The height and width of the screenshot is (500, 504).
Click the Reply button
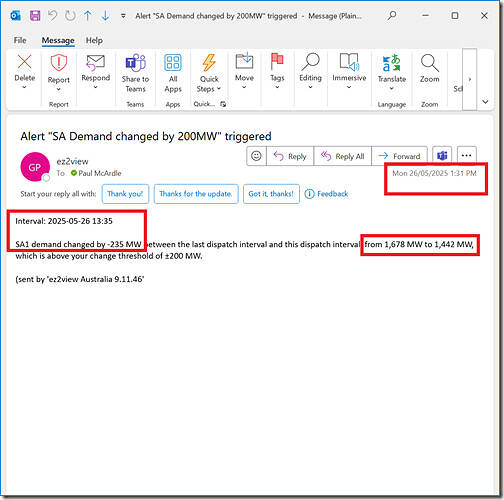[x=290, y=156]
